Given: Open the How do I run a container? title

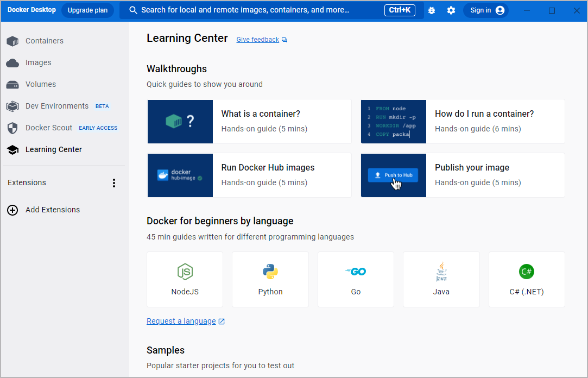Looking at the screenshot, I should pyautogui.click(x=484, y=114).
